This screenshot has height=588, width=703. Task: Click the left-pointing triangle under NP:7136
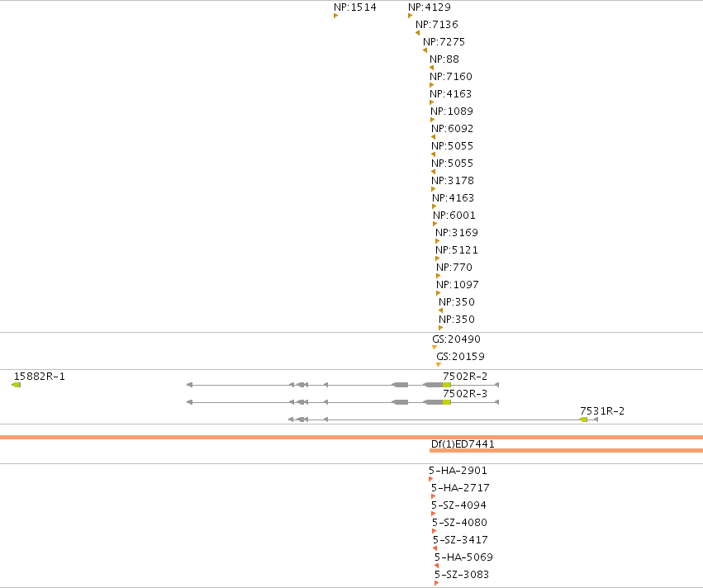[x=418, y=33]
